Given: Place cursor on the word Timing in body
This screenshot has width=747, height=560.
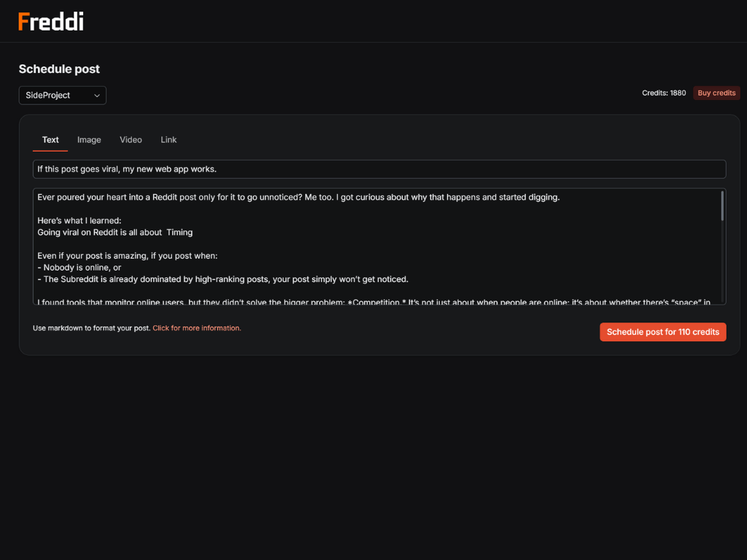Looking at the screenshot, I should click(x=179, y=233).
